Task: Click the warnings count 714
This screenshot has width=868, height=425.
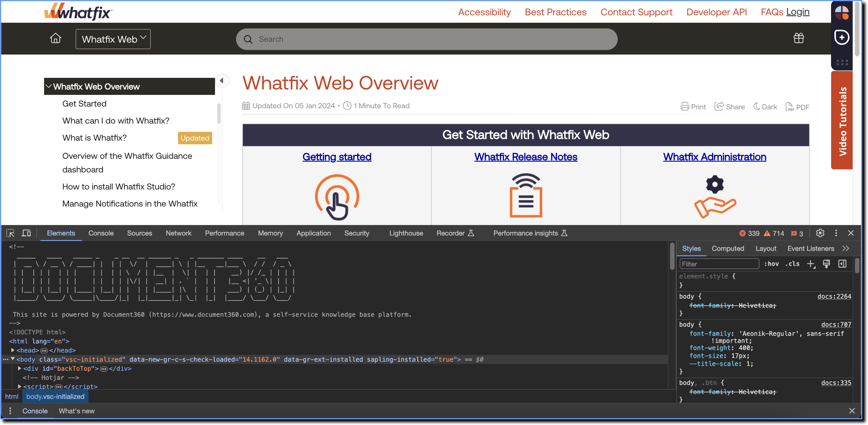Action: coord(774,233)
